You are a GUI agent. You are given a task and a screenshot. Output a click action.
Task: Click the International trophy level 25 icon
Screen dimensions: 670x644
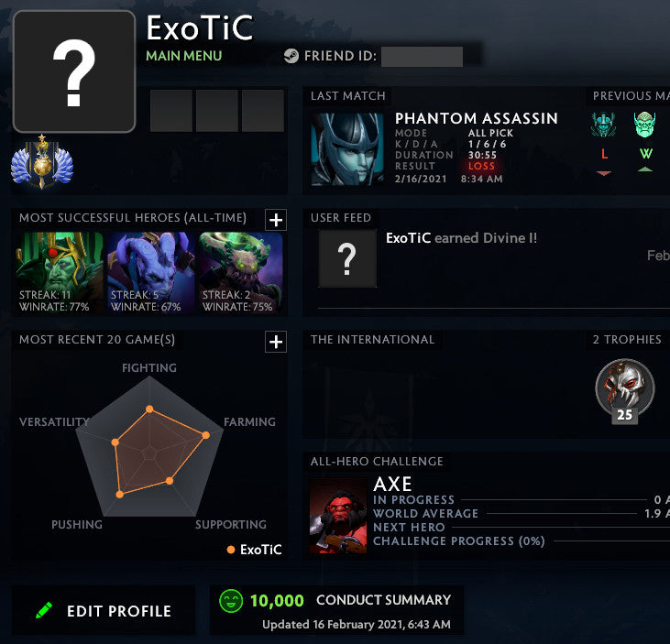[625, 391]
